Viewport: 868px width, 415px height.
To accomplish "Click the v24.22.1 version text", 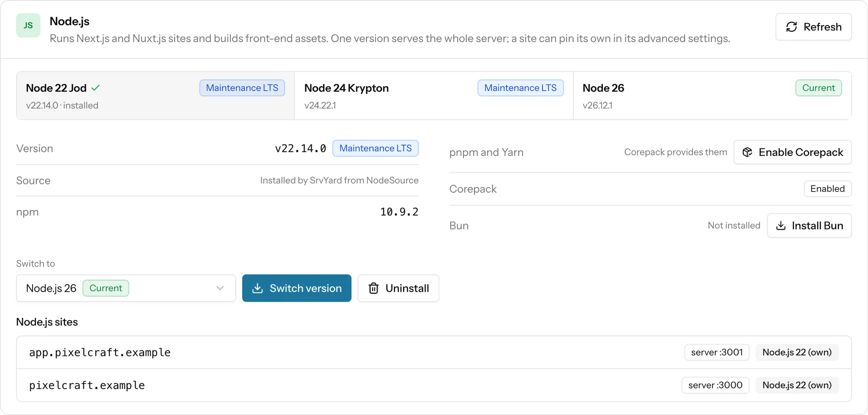I will (320, 105).
